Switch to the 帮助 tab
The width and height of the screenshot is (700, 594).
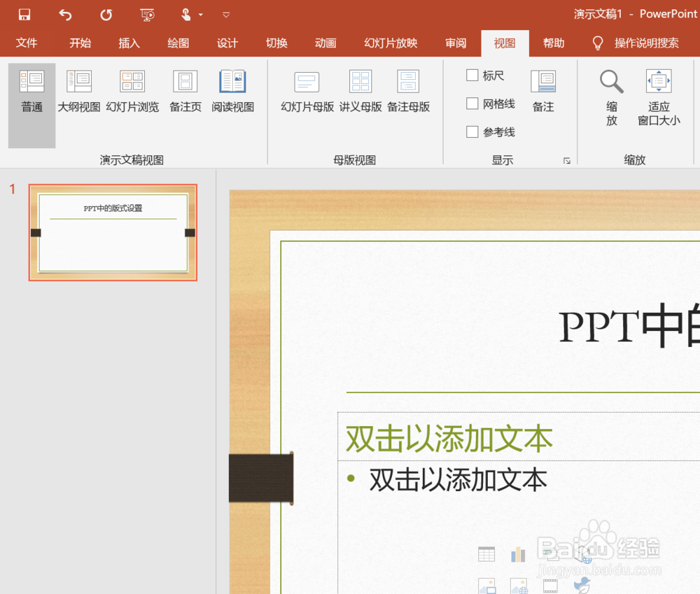[x=554, y=43]
